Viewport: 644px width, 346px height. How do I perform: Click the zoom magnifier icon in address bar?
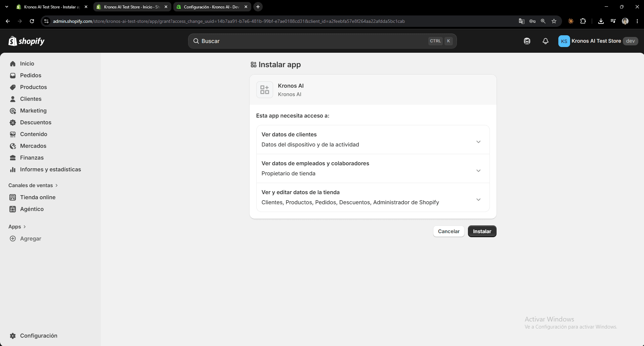[543, 21]
